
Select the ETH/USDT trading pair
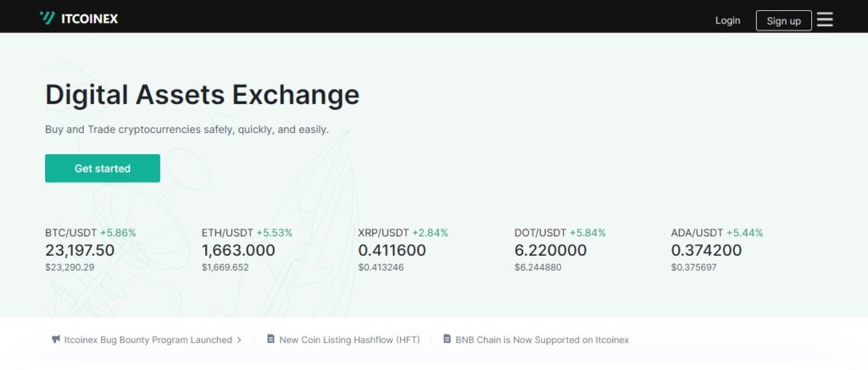point(228,232)
